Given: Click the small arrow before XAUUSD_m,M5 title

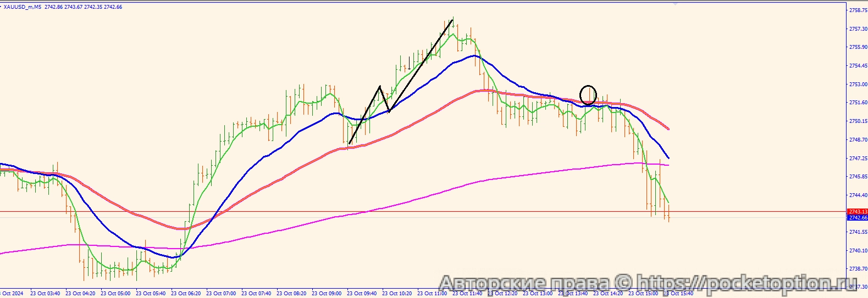Looking at the screenshot, I should tap(1, 7).
